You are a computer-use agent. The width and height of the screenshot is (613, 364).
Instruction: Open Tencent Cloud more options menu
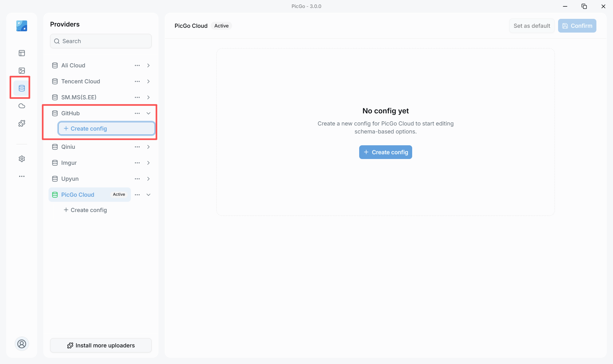click(137, 81)
